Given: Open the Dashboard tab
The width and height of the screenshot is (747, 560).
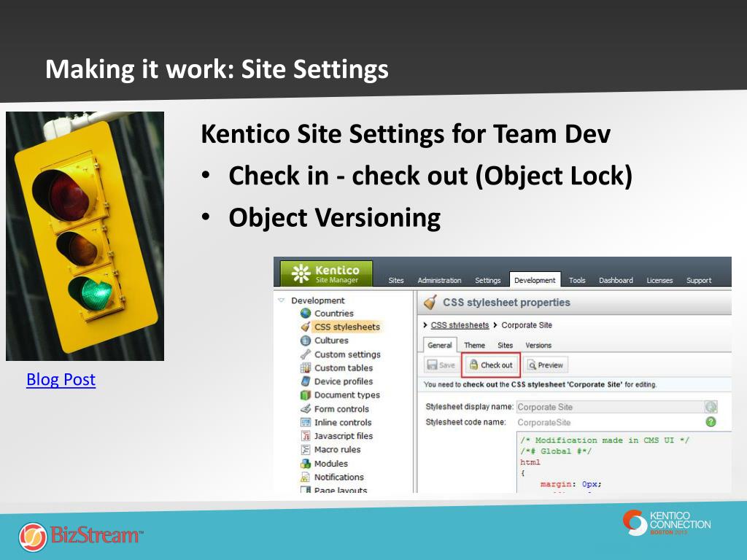Looking at the screenshot, I should [x=616, y=281].
